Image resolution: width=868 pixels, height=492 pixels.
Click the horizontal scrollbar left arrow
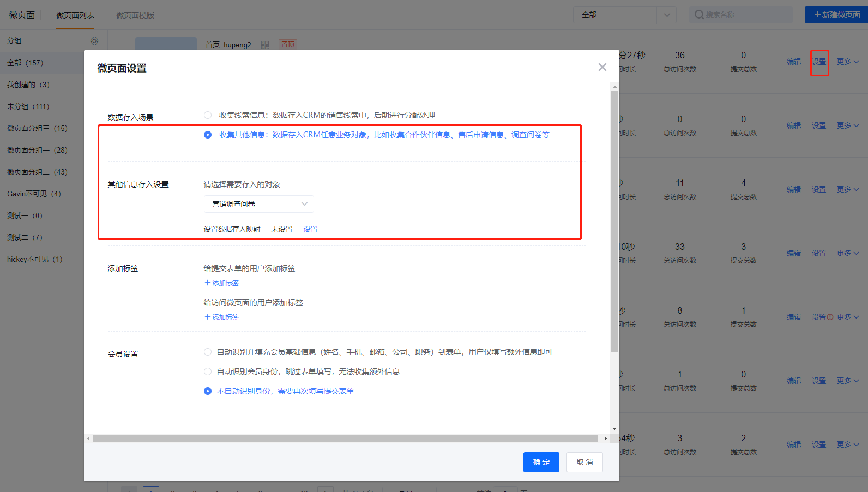tap(88, 438)
